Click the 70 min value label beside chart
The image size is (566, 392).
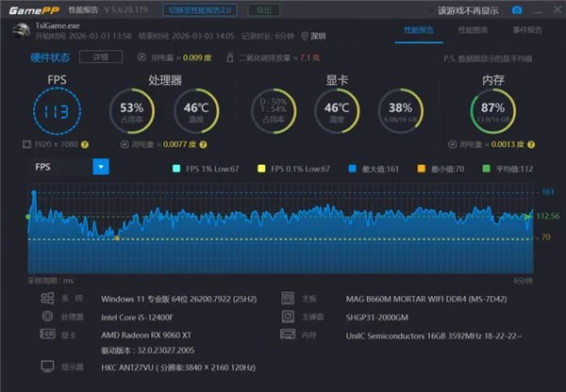point(546,237)
